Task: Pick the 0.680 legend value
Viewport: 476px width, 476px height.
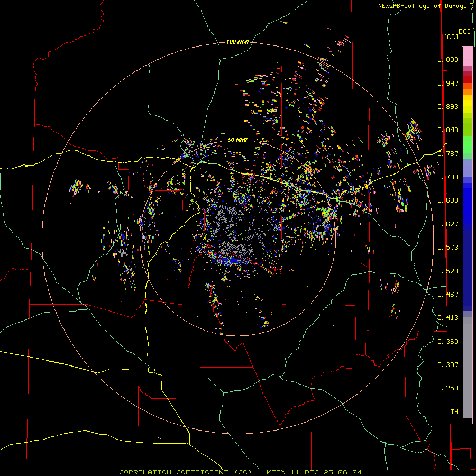Action: [448, 200]
